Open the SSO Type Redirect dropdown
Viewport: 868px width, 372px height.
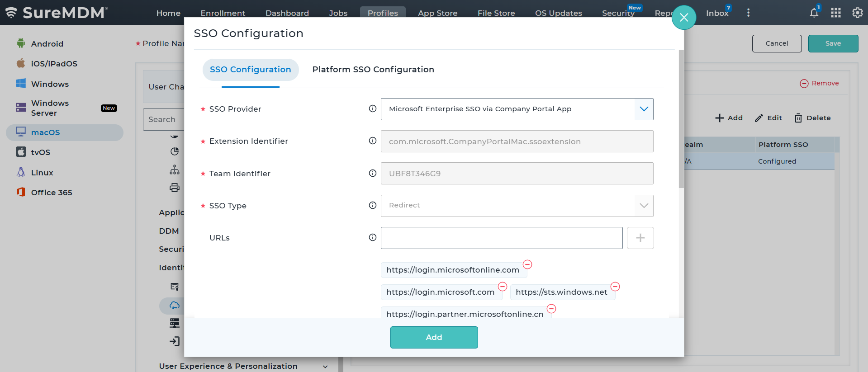coord(517,206)
